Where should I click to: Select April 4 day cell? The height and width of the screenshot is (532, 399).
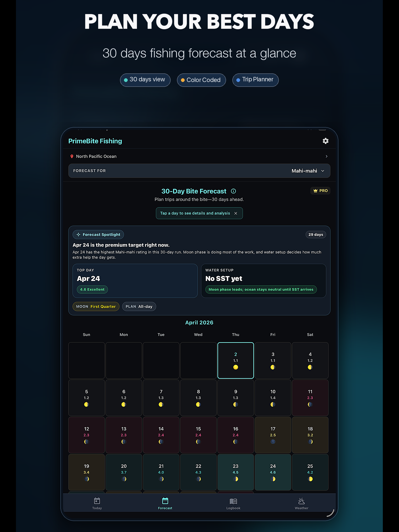(310, 360)
